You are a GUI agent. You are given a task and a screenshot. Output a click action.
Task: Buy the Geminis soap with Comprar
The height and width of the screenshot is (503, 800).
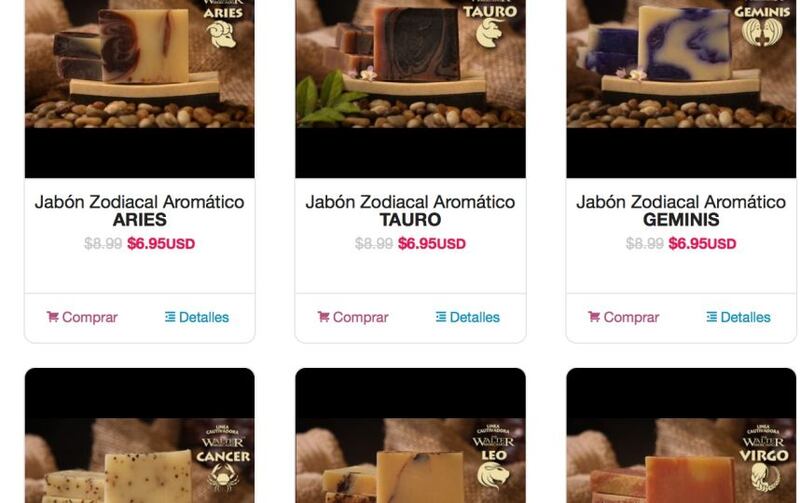pyautogui.click(x=623, y=317)
